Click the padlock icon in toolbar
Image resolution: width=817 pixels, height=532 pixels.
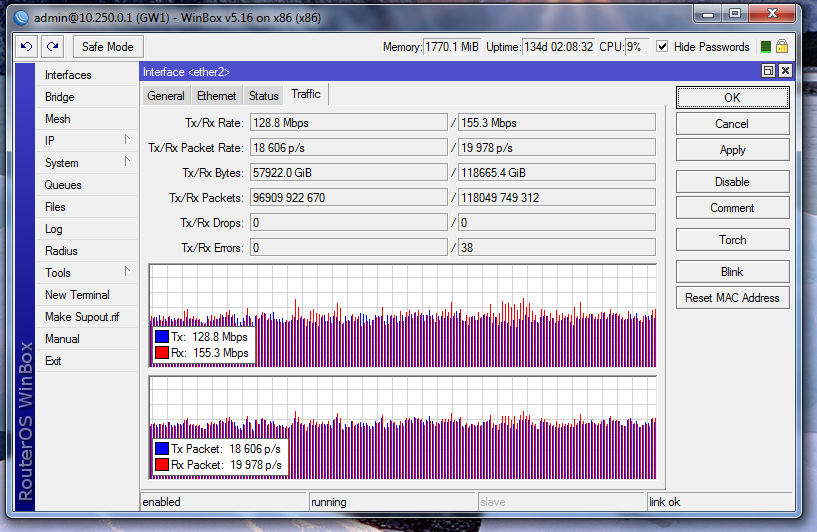[782, 46]
